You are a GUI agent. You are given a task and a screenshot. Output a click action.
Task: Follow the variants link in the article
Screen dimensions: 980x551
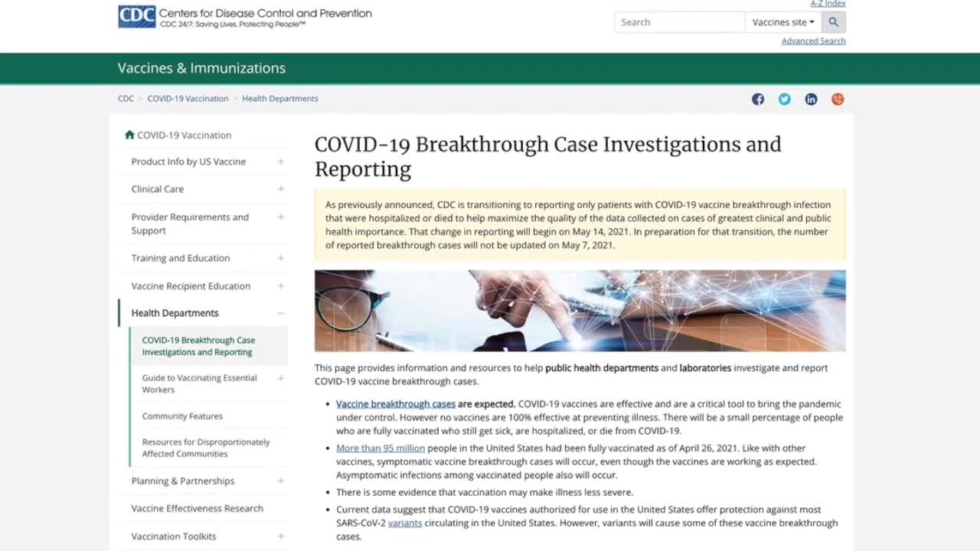tap(405, 523)
